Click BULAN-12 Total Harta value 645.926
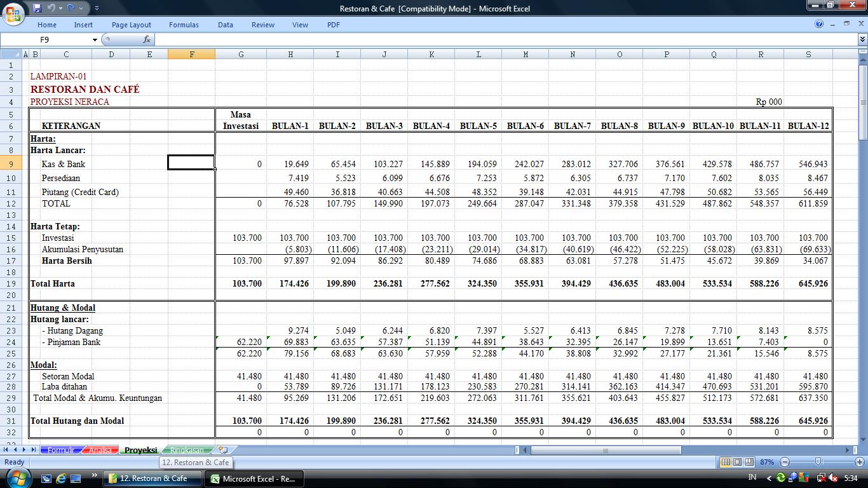868x488 pixels. click(812, 283)
